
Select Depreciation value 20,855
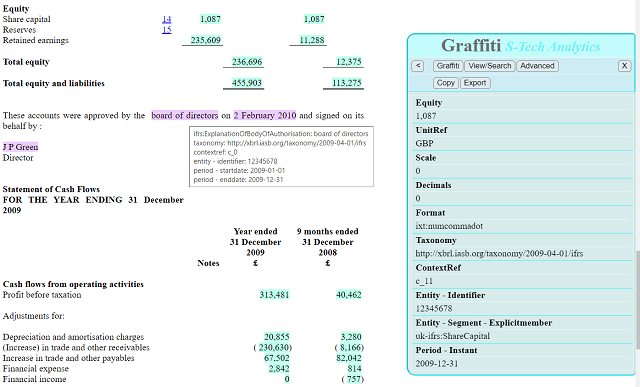277,337
